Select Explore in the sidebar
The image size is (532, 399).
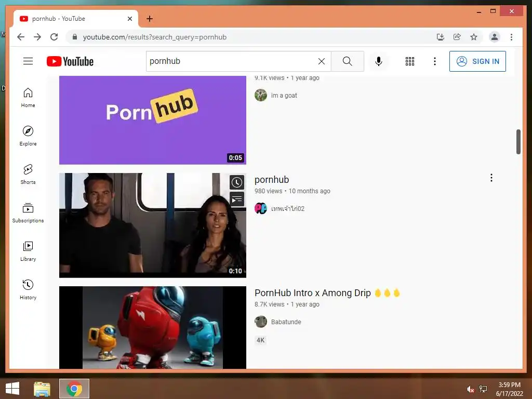(x=28, y=136)
